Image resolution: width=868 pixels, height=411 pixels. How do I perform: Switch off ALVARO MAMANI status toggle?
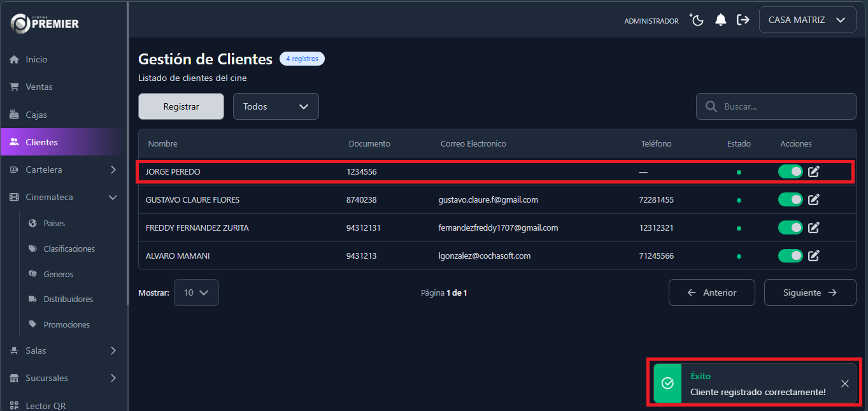tap(790, 256)
